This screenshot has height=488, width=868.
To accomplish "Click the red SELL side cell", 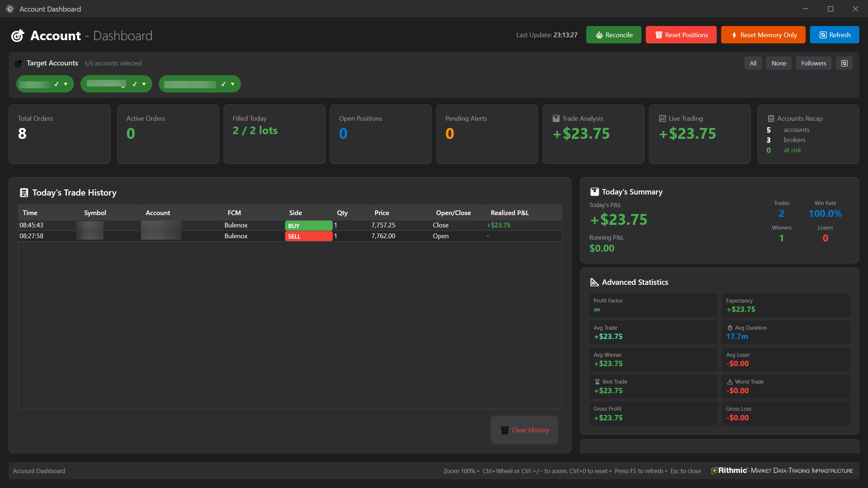I will pos(309,236).
